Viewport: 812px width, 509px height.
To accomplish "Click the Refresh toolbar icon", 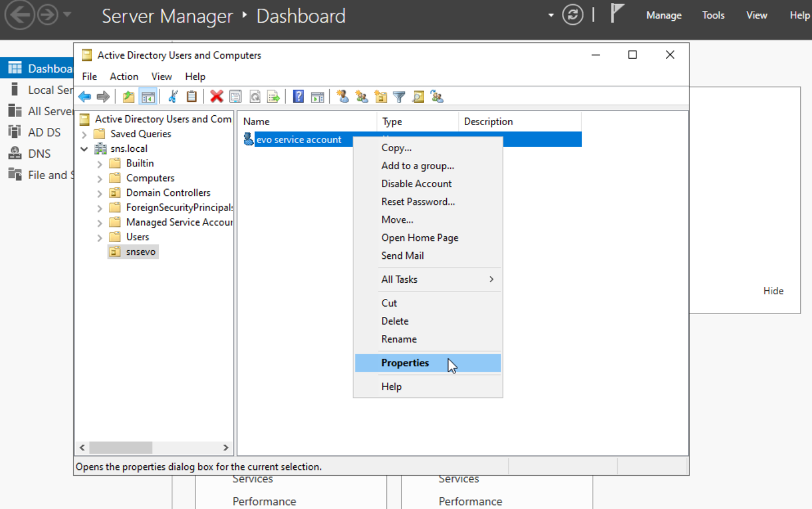I will (255, 97).
